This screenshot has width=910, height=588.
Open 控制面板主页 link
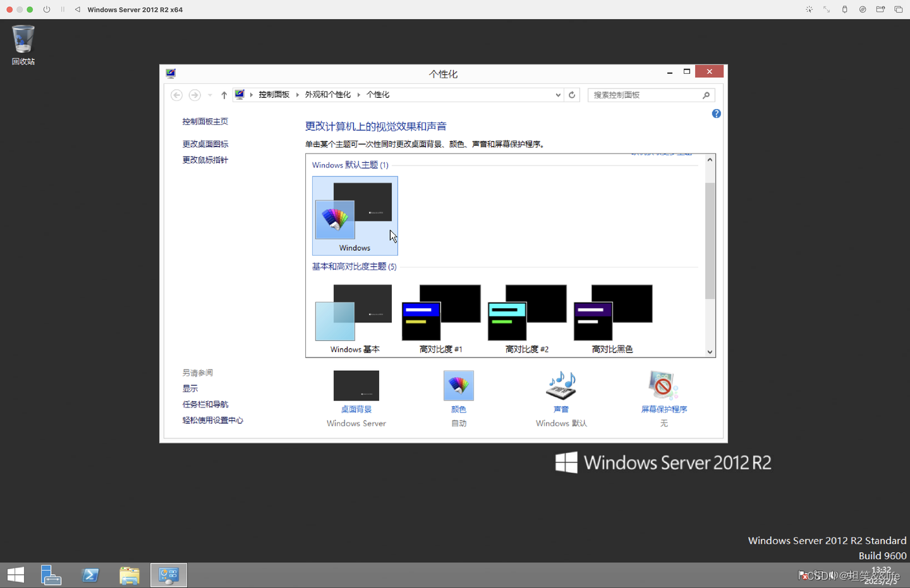click(x=205, y=121)
